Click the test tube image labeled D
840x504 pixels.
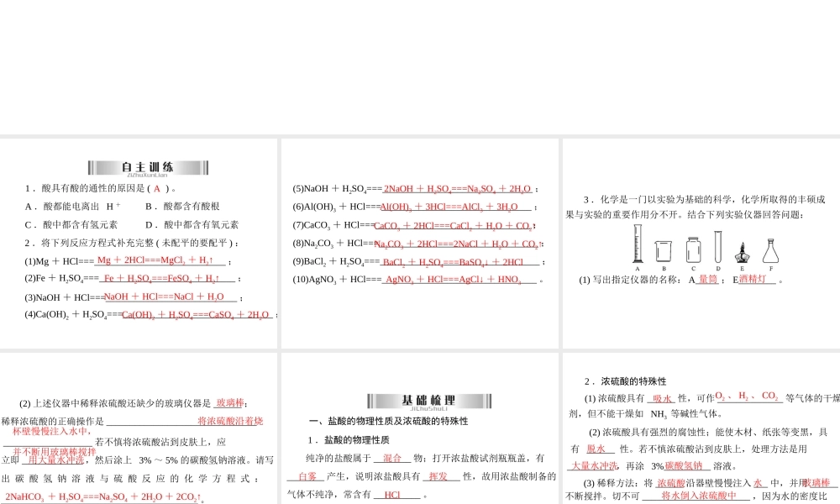(718, 247)
